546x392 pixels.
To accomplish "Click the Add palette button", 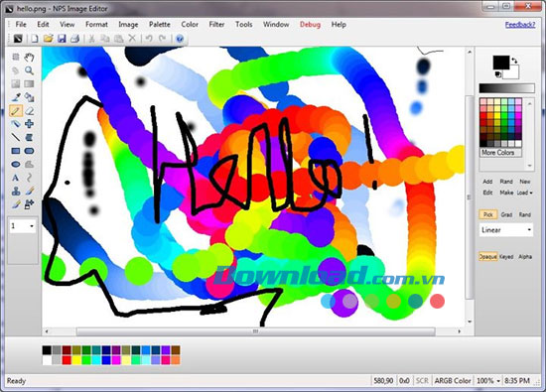I will [487, 182].
